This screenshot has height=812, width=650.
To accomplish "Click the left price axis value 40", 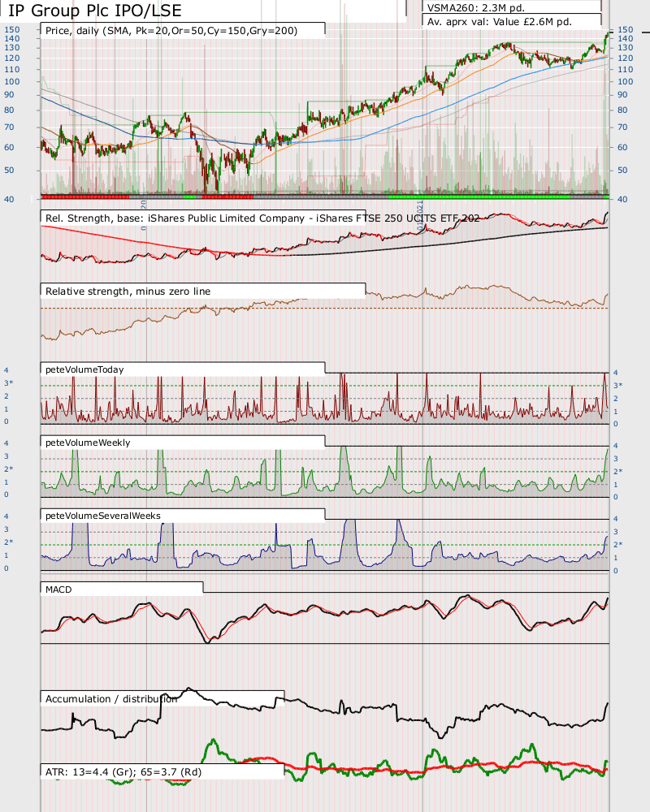I will point(9,199).
